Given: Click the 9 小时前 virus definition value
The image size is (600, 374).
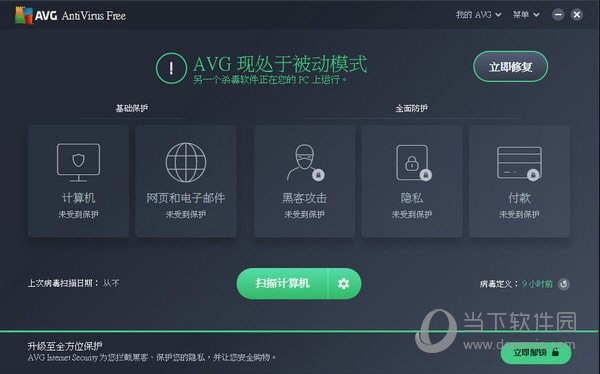Looking at the screenshot, I should pos(537,284).
